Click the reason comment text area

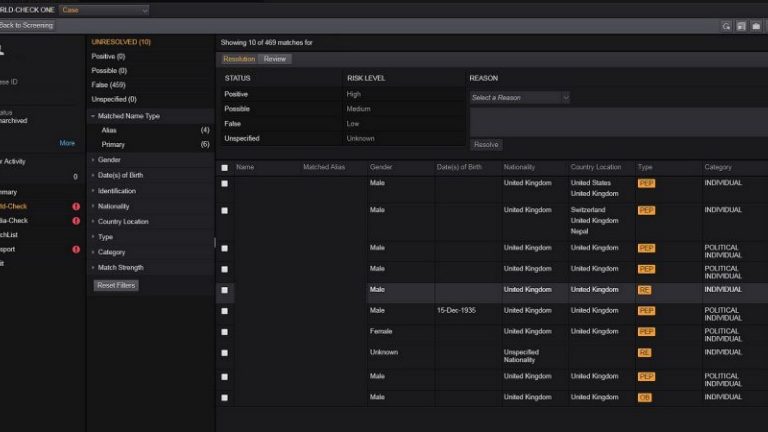619,122
